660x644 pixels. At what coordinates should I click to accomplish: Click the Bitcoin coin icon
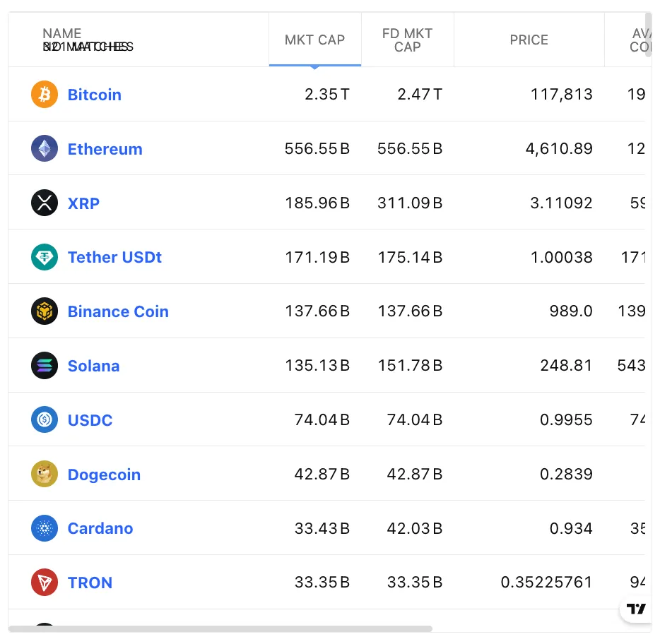tap(45, 94)
